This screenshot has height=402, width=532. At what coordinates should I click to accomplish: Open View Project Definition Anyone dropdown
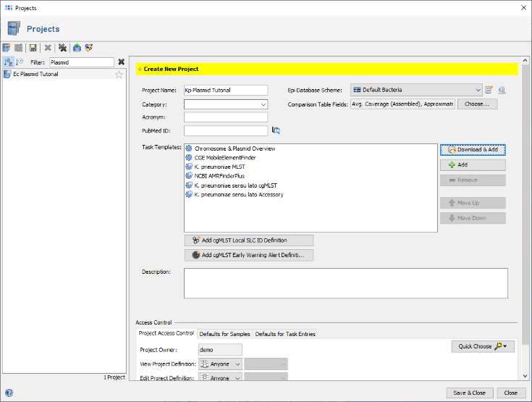[x=220, y=364]
